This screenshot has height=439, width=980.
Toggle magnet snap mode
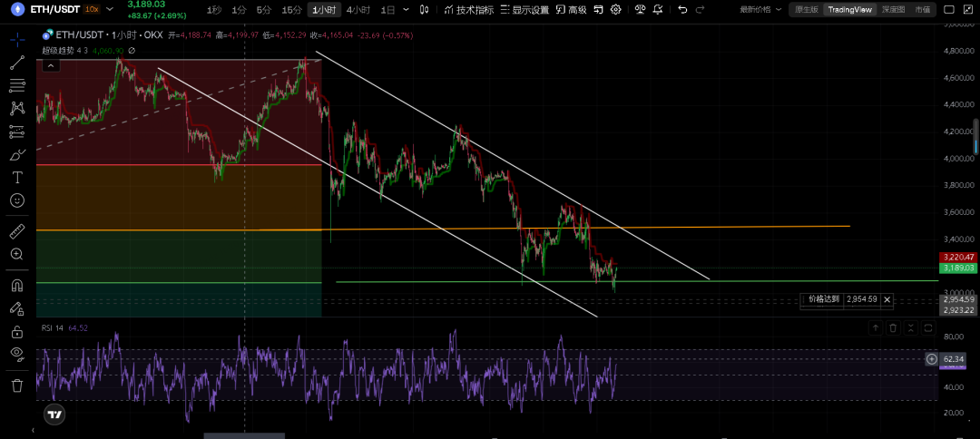[16, 286]
